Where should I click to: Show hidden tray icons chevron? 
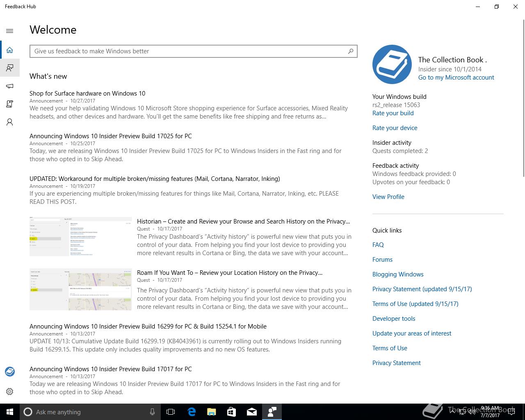coord(452,412)
